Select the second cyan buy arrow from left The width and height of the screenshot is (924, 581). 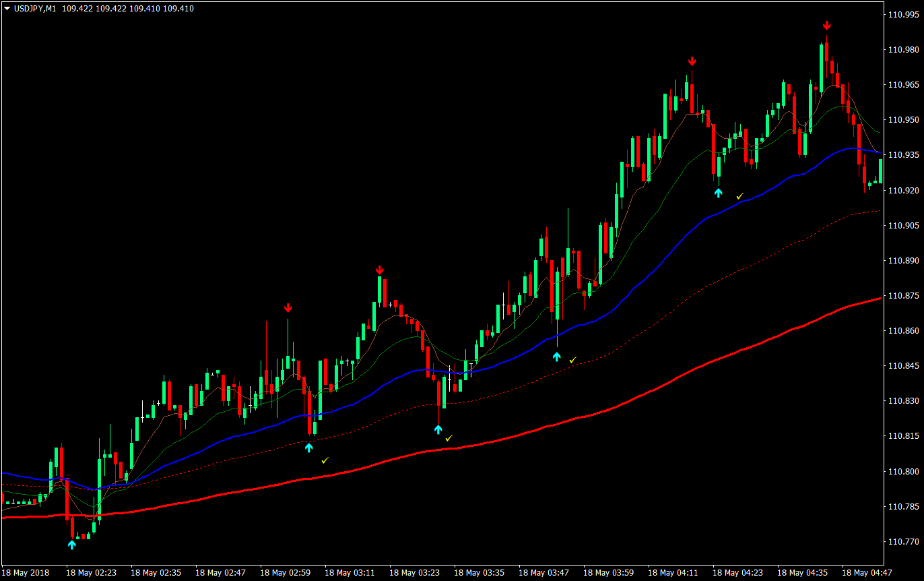[x=309, y=447]
